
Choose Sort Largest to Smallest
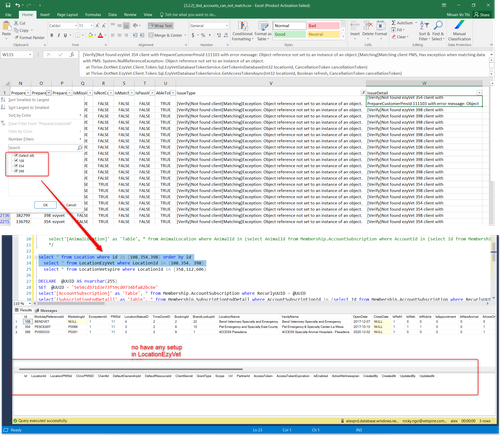coord(29,107)
